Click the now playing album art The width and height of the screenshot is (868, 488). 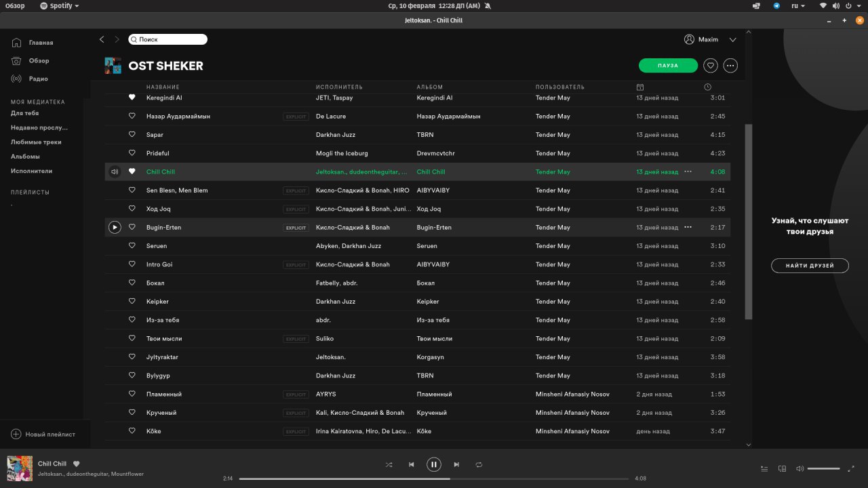click(20, 468)
